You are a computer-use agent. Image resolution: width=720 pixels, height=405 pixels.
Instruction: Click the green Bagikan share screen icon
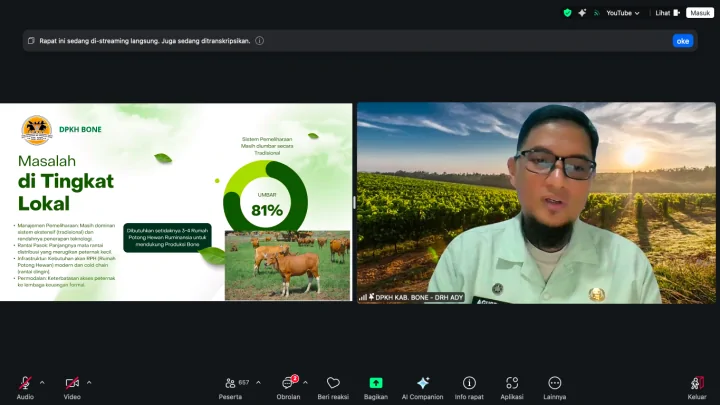click(x=376, y=383)
